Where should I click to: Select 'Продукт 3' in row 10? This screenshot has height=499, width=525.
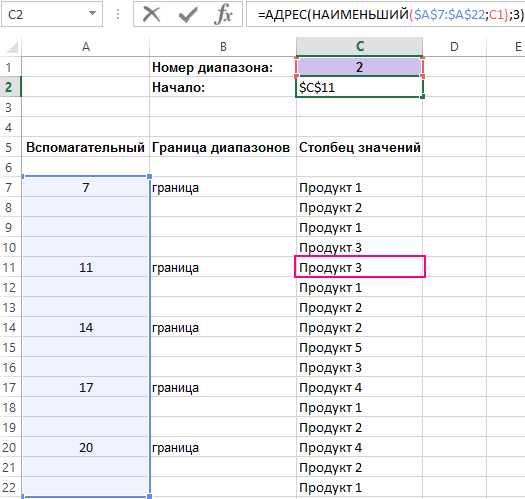pyautogui.click(x=360, y=247)
